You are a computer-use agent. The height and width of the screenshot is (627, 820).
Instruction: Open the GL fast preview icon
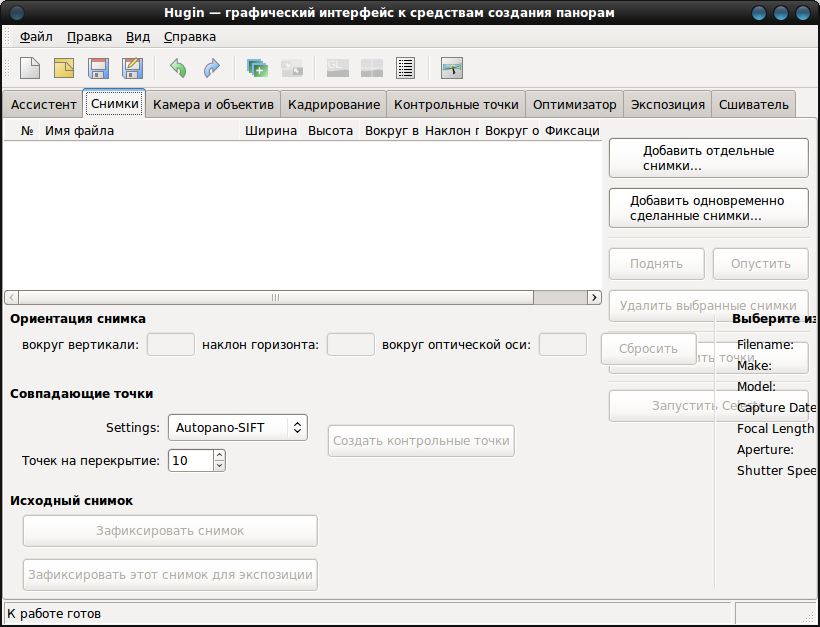[338, 68]
